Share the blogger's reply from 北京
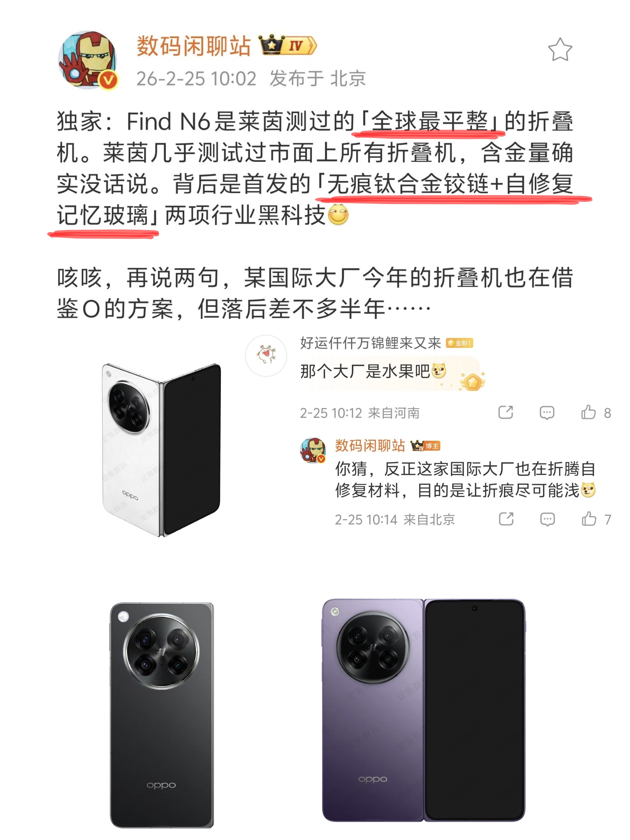 pyautogui.click(x=506, y=519)
